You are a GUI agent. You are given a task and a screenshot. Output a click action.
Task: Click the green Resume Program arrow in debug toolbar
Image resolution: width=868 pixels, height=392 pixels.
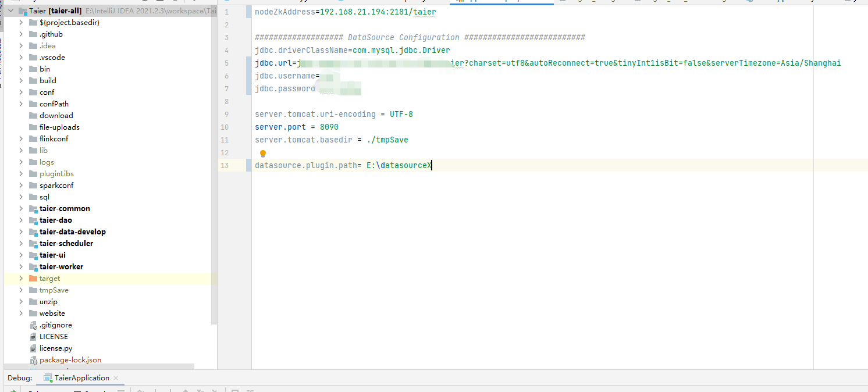[14, 390]
